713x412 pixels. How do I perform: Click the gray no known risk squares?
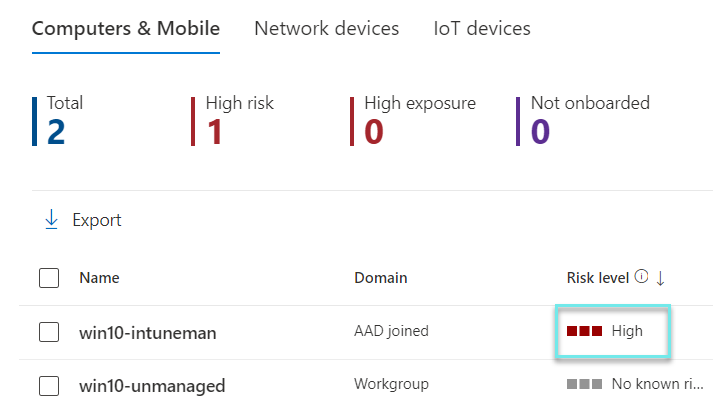(584, 385)
